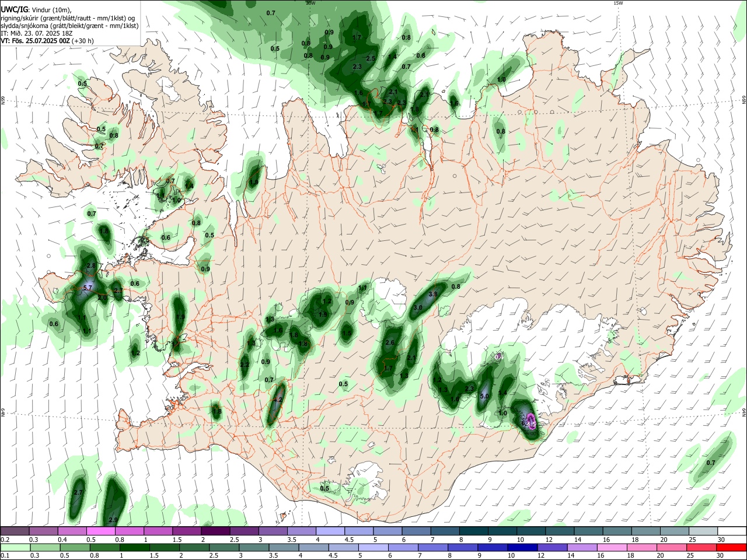Select the valid time line 'VT: Fös. 25.07.2025 00Z'
Viewport: 747px width, 560px height.
[36, 41]
